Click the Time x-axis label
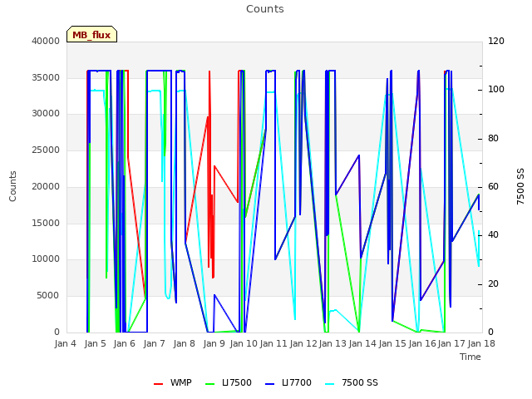This screenshot has height=399, width=532. [470, 357]
